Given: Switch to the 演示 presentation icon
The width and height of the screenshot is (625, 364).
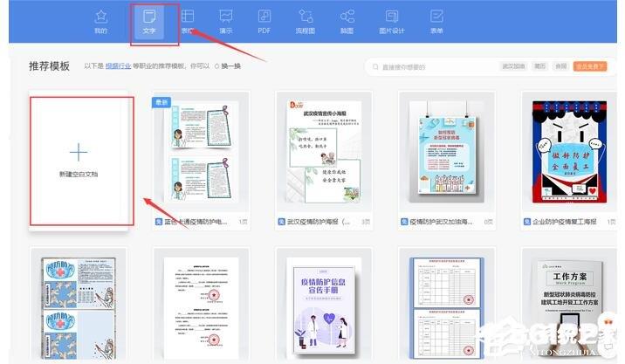Looking at the screenshot, I should [225, 17].
